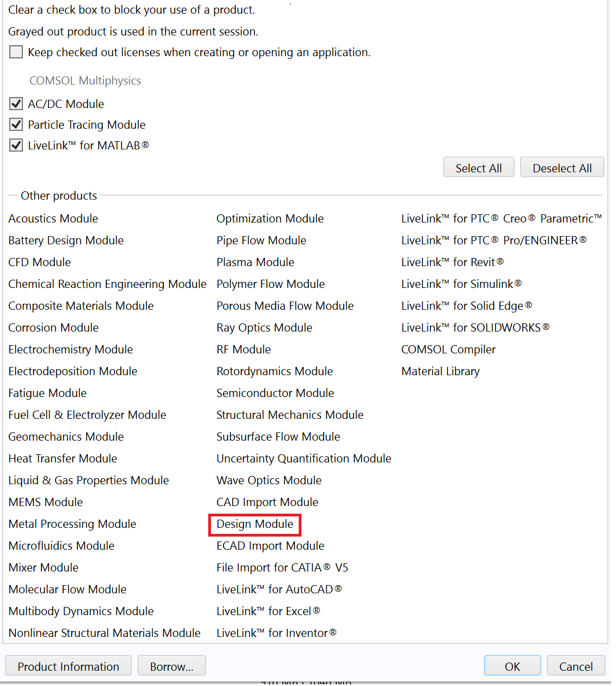Click the Borrow... button

(x=171, y=666)
